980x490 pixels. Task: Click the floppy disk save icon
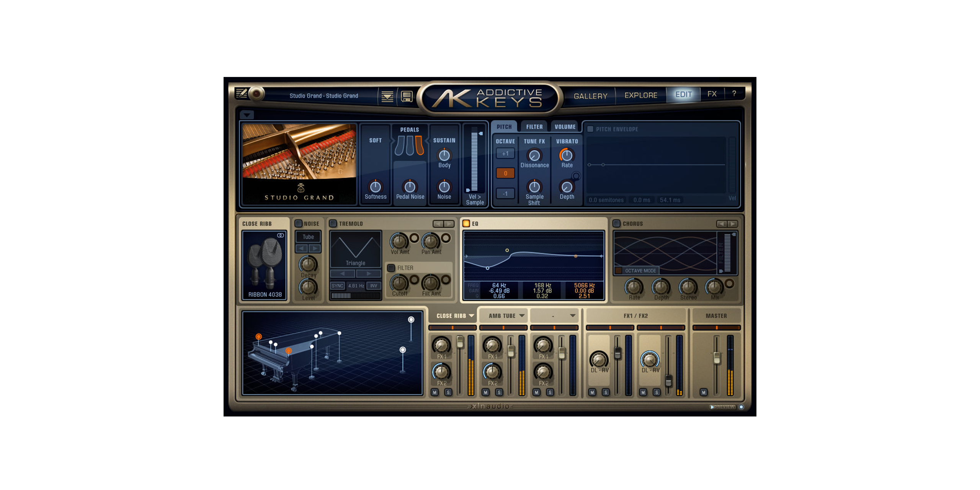coord(407,96)
